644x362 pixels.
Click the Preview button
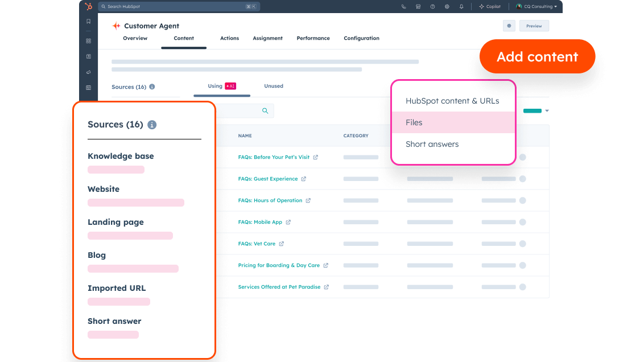click(534, 26)
